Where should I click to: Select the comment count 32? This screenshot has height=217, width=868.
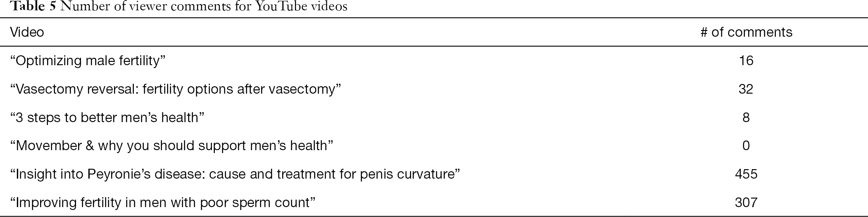[x=746, y=89]
